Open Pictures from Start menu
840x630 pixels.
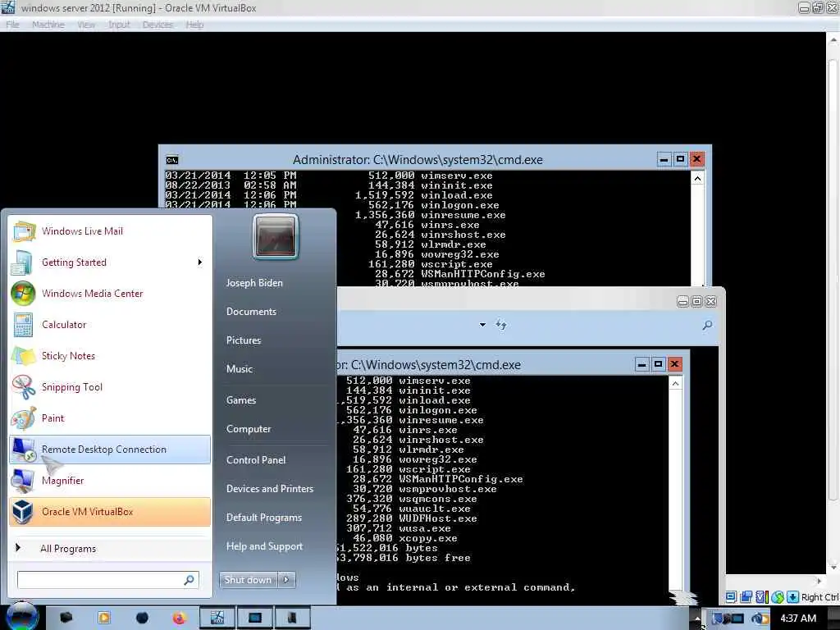[244, 340]
